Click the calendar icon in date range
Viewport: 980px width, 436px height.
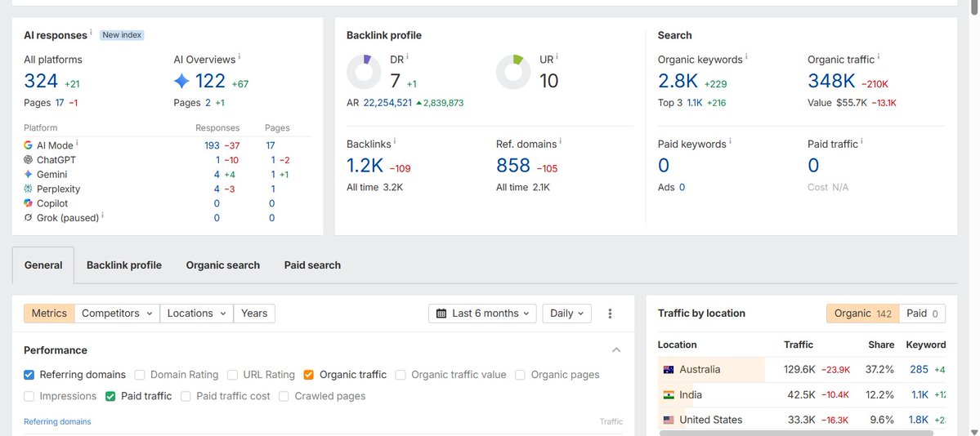point(441,314)
